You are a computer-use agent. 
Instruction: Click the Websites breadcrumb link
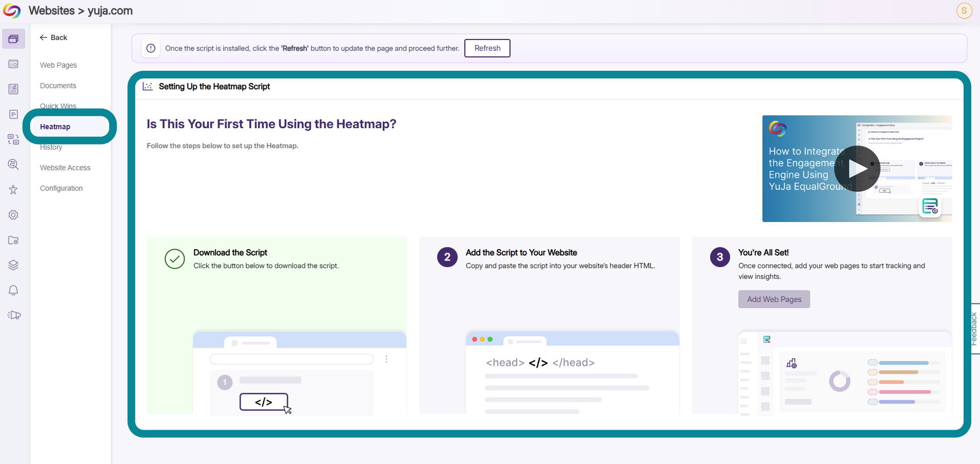(51, 11)
